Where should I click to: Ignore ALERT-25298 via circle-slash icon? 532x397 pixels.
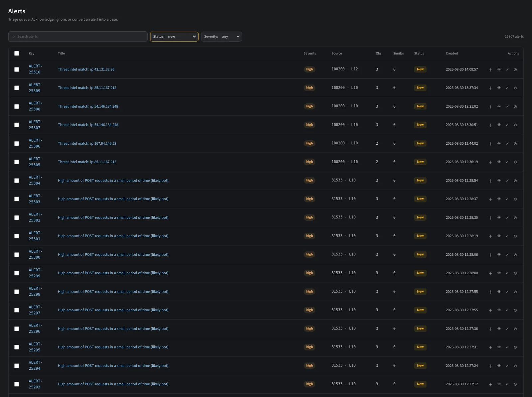tap(515, 292)
